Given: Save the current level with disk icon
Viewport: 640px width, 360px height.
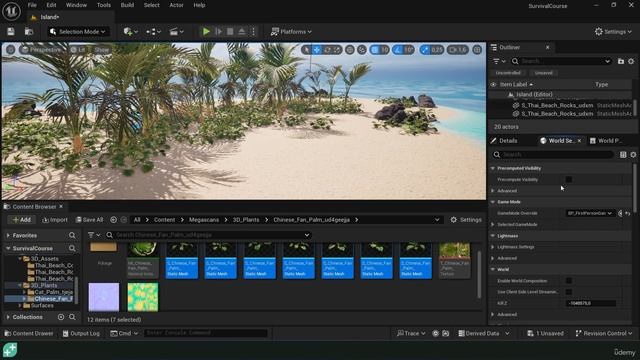Looking at the screenshot, I should 11,31.
